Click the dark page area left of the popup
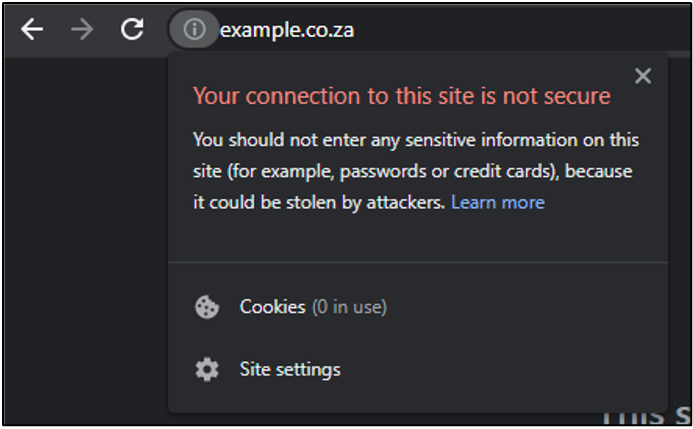The width and height of the screenshot is (693, 429). click(x=86, y=239)
